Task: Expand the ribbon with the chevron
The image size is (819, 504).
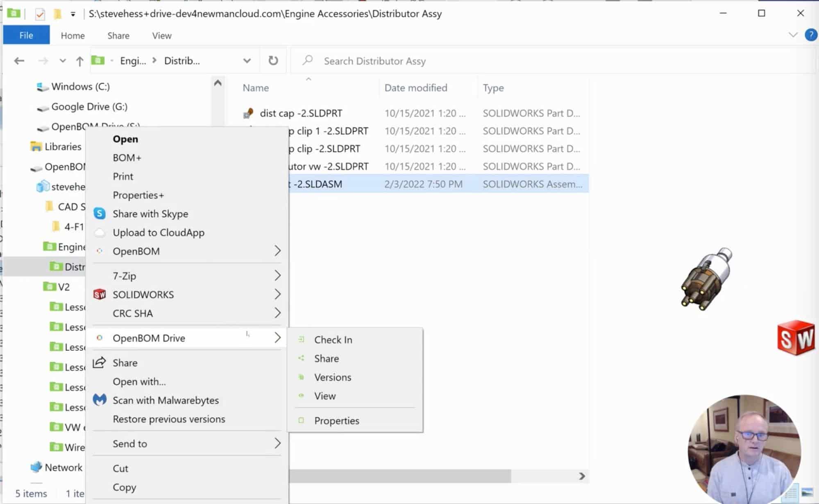Action: tap(793, 35)
